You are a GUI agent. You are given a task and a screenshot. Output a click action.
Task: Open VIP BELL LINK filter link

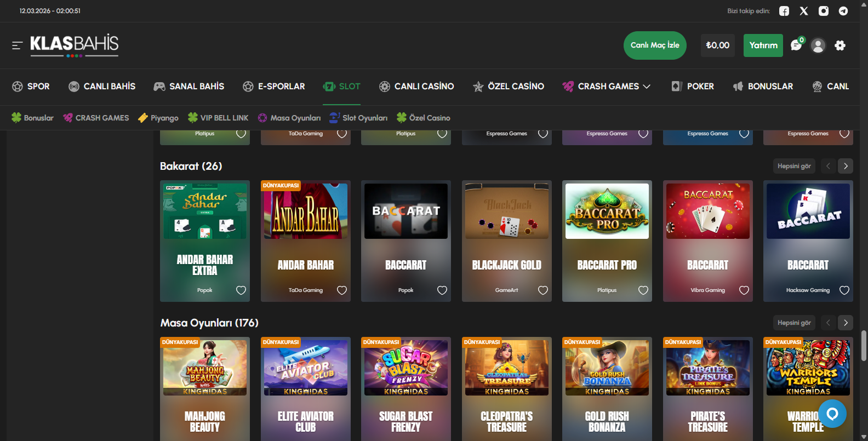(218, 118)
